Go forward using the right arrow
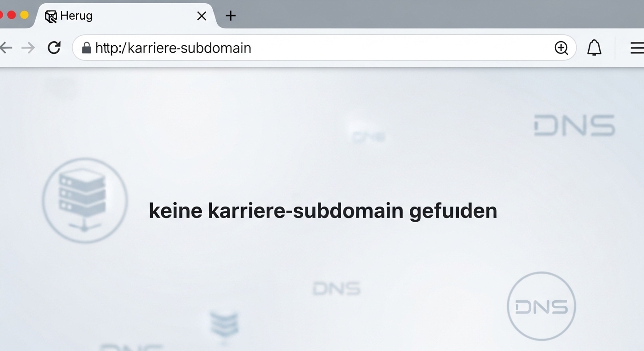The height and width of the screenshot is (351, 644). [28, 48]
